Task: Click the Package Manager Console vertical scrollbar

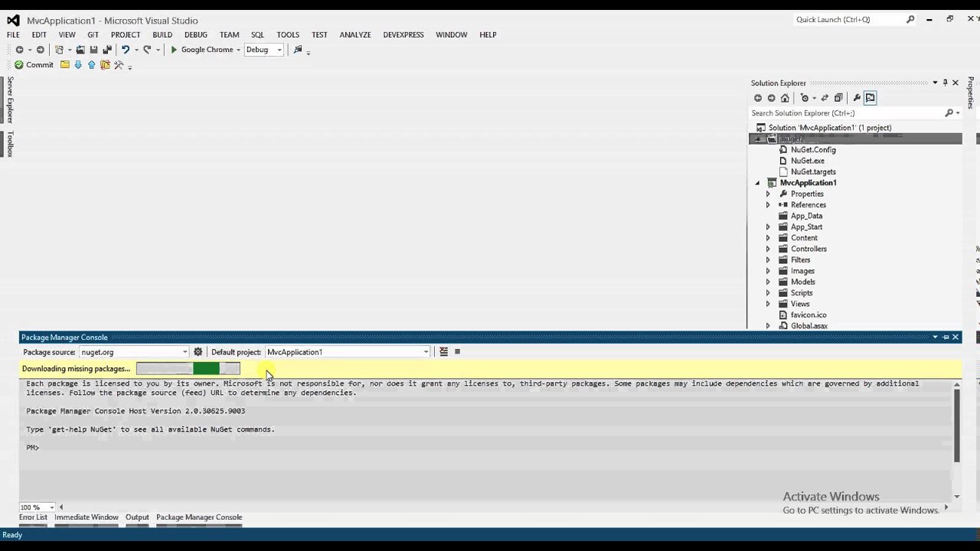Action: tap(956, 425)
